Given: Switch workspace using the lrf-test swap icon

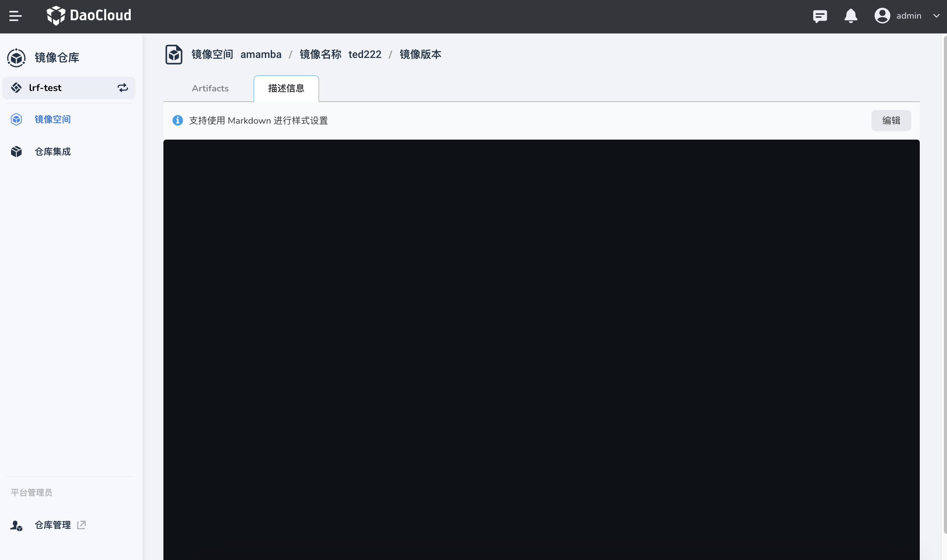Looking at the screenshot, I should 123,88.
